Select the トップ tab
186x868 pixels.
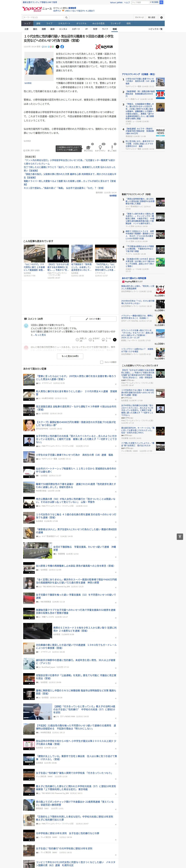(x=27, y=24)
